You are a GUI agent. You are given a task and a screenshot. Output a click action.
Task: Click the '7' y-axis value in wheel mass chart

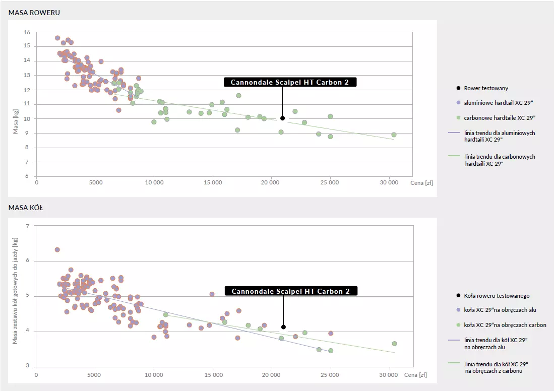(28, 226)
